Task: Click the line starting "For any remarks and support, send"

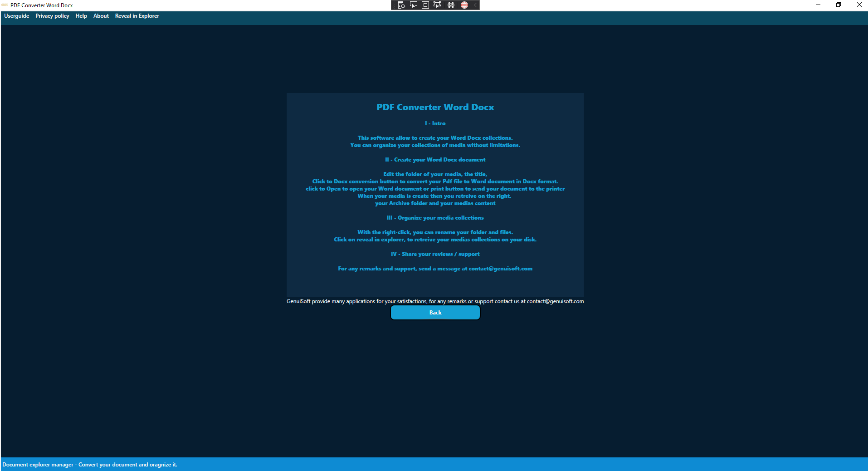Action: [x=435, y=269]
